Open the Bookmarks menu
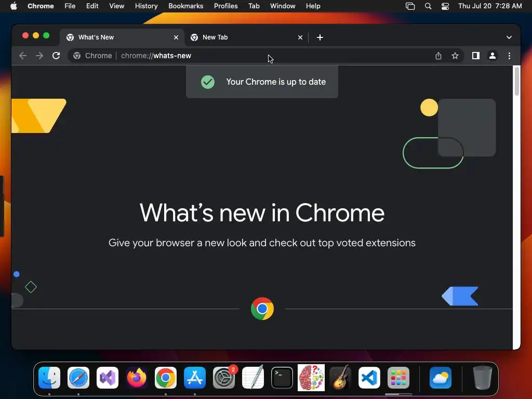This screenshot has height=399, width=532. (x=186, y=6)
